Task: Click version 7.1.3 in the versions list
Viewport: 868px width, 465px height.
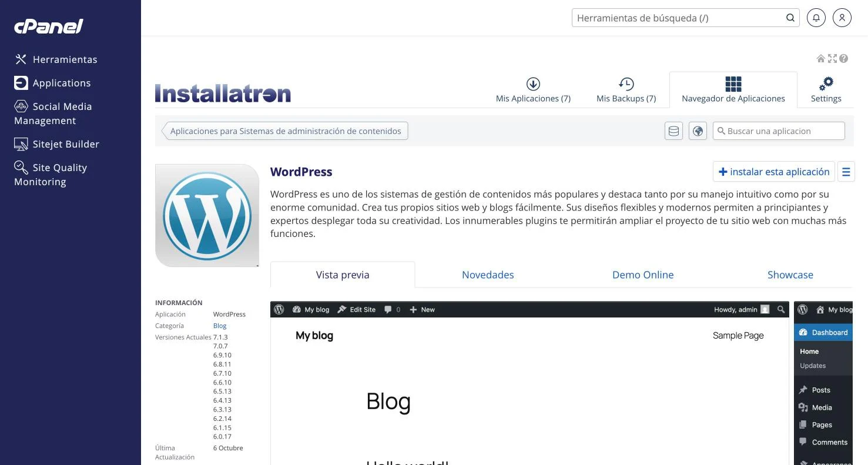Action: (220, 337)
